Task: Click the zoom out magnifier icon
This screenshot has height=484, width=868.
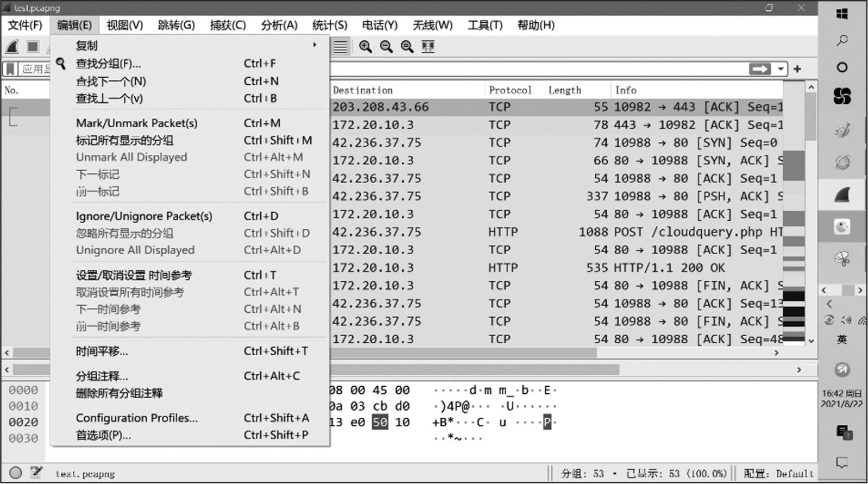Action: (x=386, y=47)
